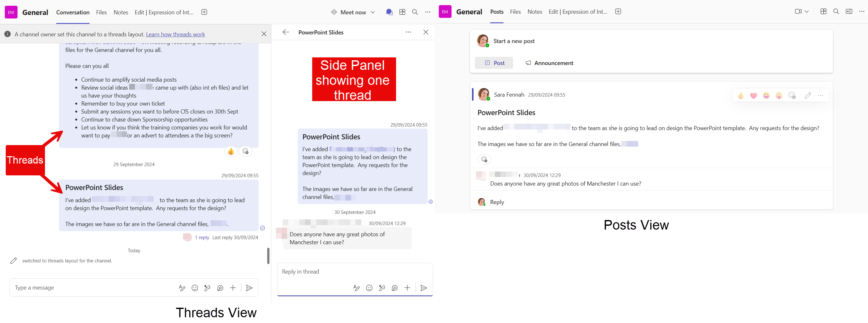
Task: Open the 1 reply thread link
Action: 202,238
